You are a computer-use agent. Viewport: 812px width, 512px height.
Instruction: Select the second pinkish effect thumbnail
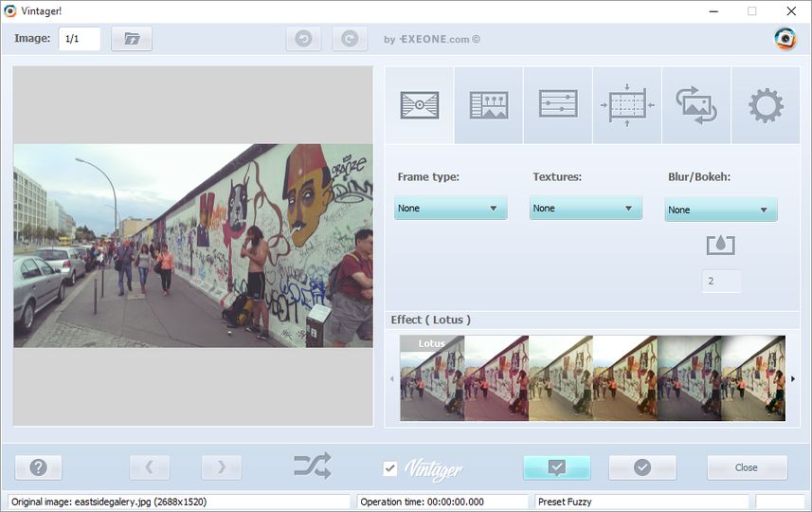496,378
